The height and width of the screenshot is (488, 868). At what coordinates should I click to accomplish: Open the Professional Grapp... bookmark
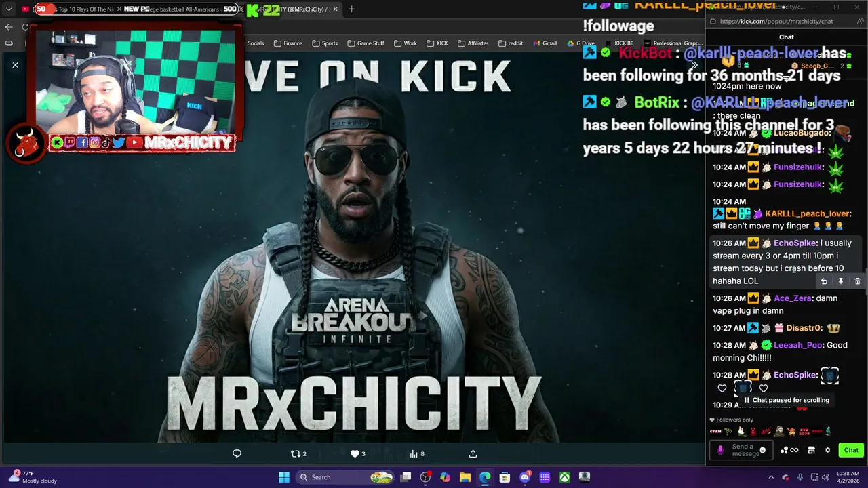point(673,43)
